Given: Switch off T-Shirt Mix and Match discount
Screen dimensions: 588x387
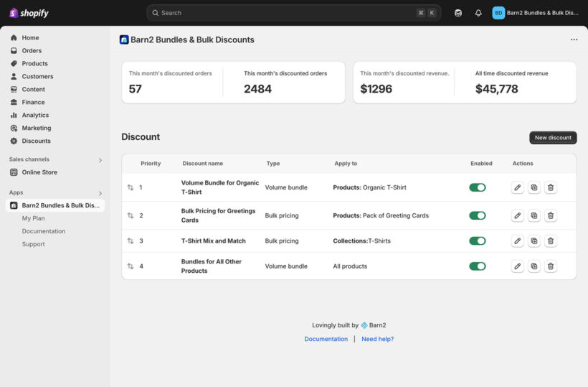Looking at the screenshot, I should click(477, 241).
